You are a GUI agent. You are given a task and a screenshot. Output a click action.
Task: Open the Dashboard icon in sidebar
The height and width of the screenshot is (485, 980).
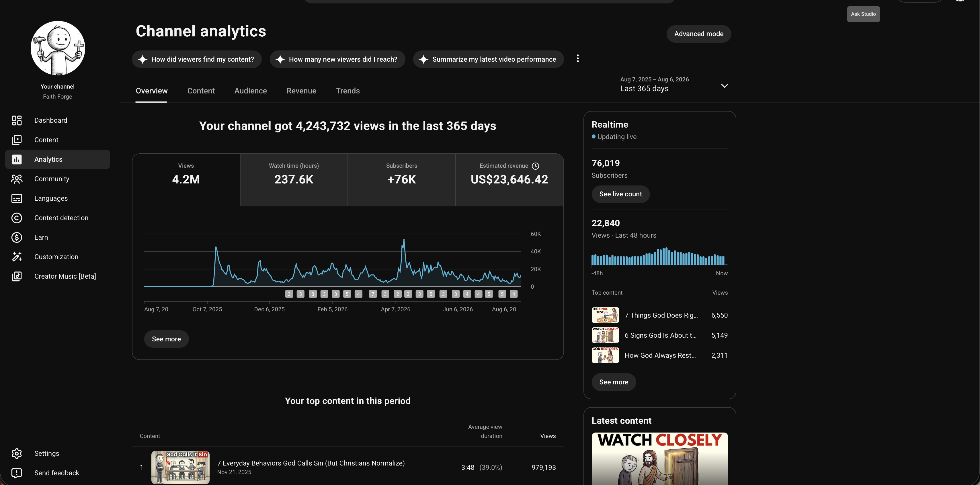[x=17, y=120]
